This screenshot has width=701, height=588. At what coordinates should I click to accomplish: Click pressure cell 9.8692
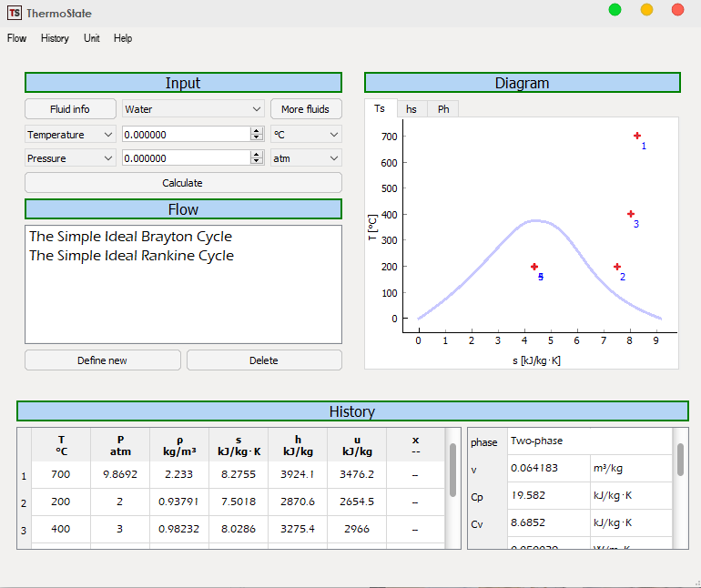tap(120, 474)
